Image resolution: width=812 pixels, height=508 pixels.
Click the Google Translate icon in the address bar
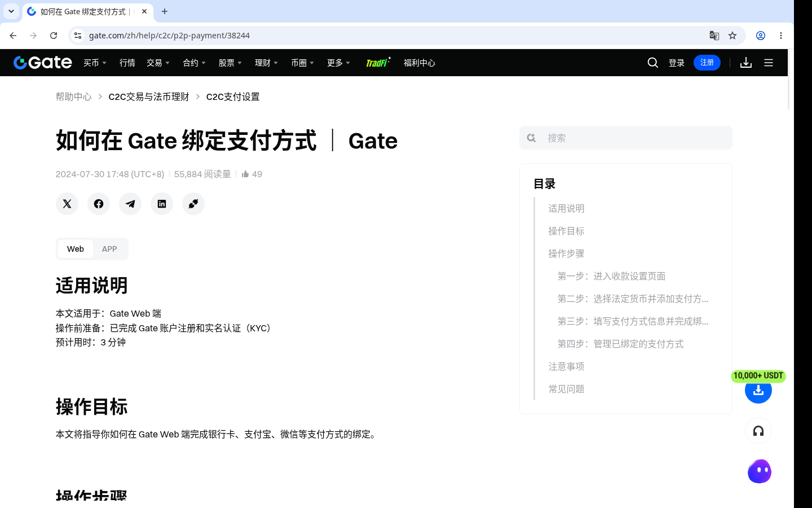click(714, 36)
